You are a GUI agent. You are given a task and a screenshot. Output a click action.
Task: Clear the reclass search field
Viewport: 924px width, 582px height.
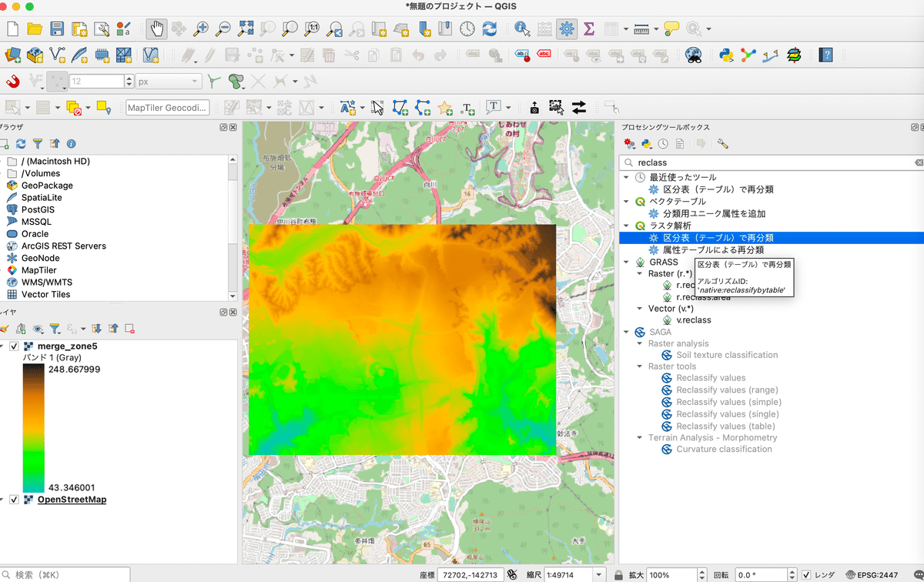tap(918, 162)
